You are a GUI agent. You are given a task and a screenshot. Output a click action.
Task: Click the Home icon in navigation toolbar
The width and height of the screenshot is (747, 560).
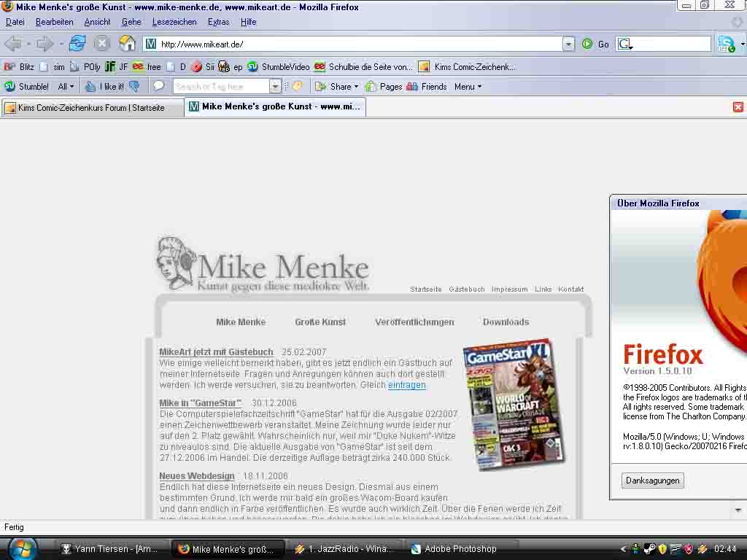pos(127,44)
